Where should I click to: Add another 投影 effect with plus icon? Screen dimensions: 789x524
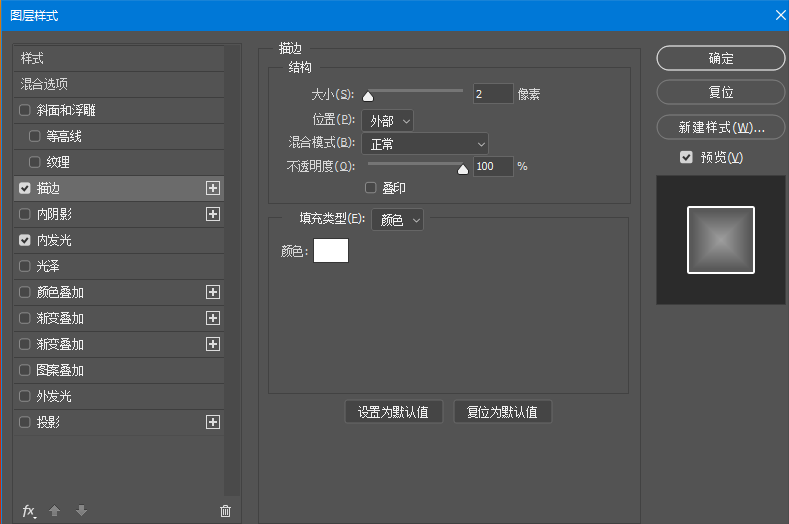tap(213, 422)
